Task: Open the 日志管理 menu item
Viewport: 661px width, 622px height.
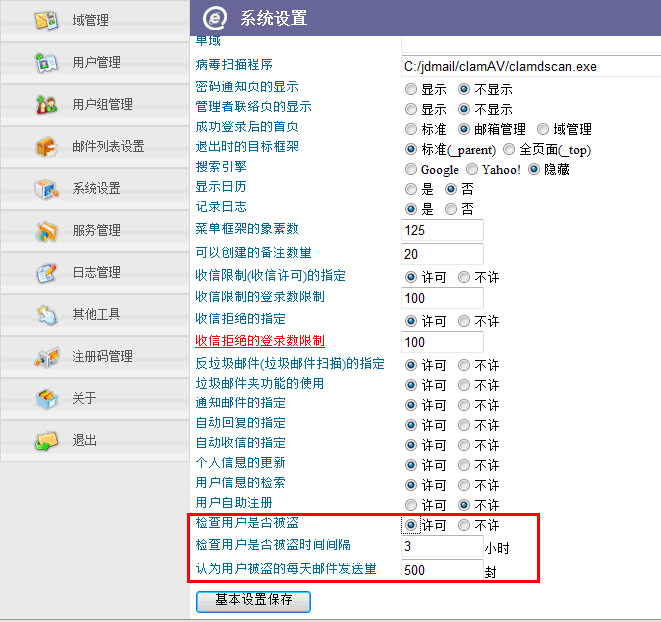Action: (95, 272)
